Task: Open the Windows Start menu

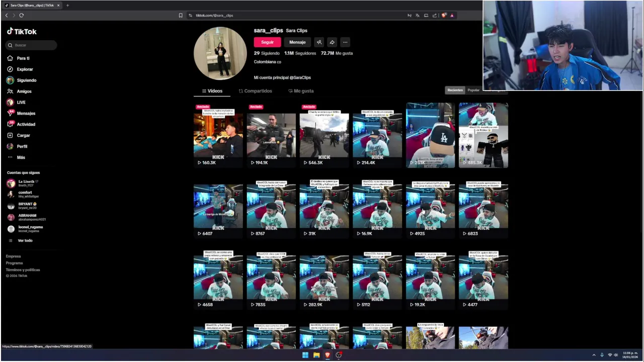Action: pos(305,355)
